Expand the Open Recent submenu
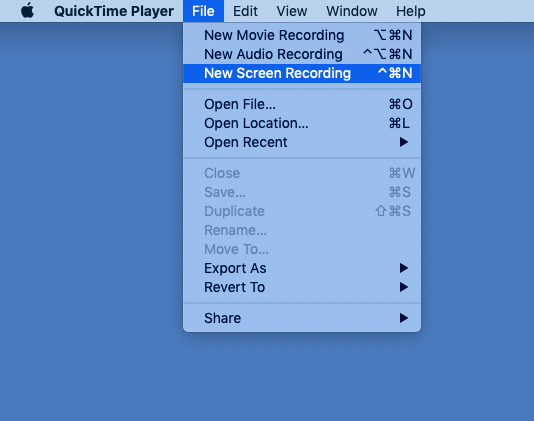The width and height of the screenshot is (534, 421). (x=302, y=142)
